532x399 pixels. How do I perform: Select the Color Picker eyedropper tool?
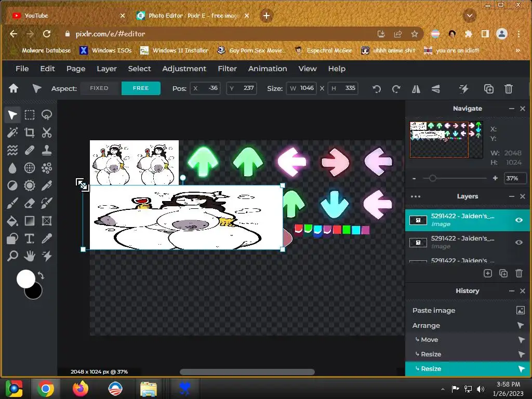click(46, 239)
